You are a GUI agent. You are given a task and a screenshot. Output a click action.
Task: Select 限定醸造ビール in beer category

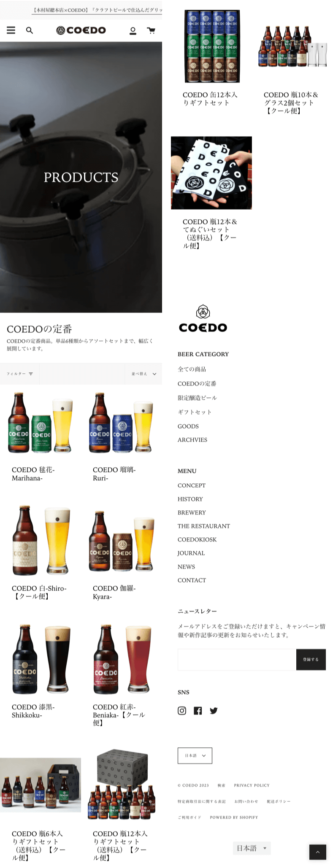click(x=197, y=398)
